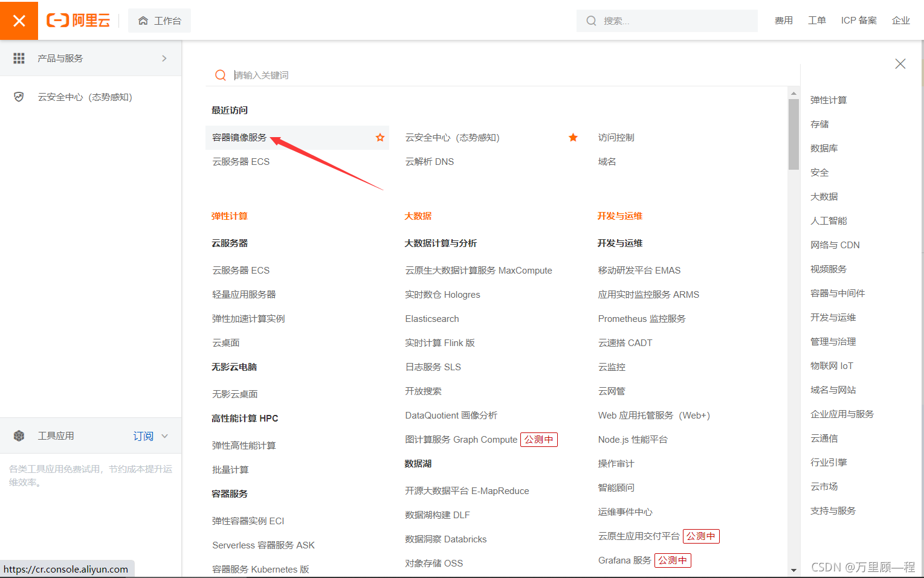The width and height of the screenshot is (924, 578).
Task: Open 日志服务 SLS link
Action: (x=433, y=367)
